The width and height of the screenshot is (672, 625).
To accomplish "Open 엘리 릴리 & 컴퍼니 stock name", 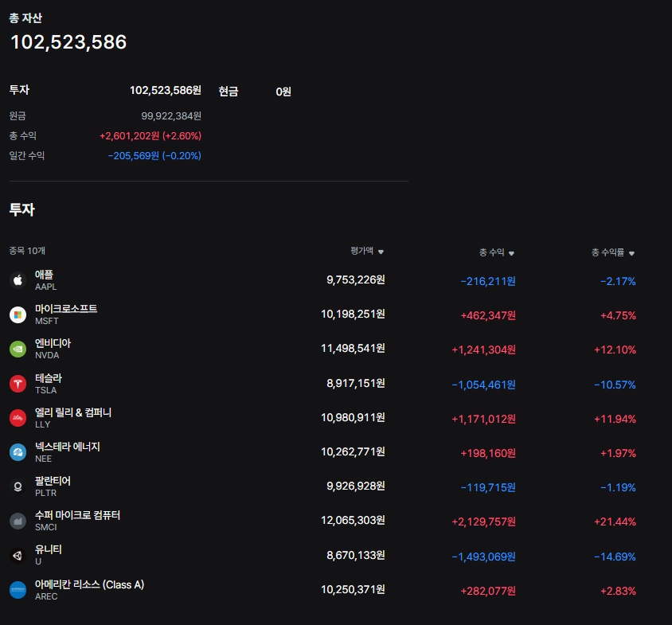I will pyautogui.click(x=73, y=412).
